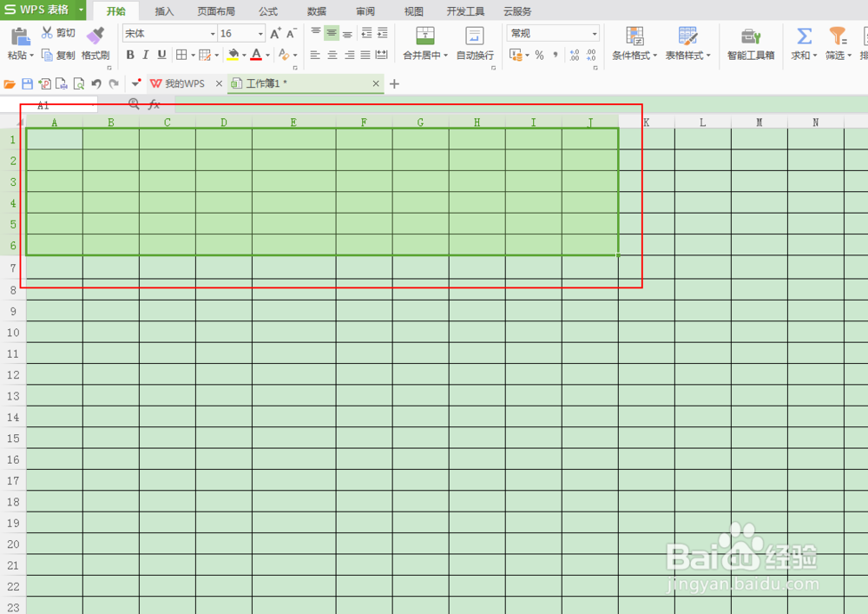Click the 云服务 tab

tap(517, 11)
